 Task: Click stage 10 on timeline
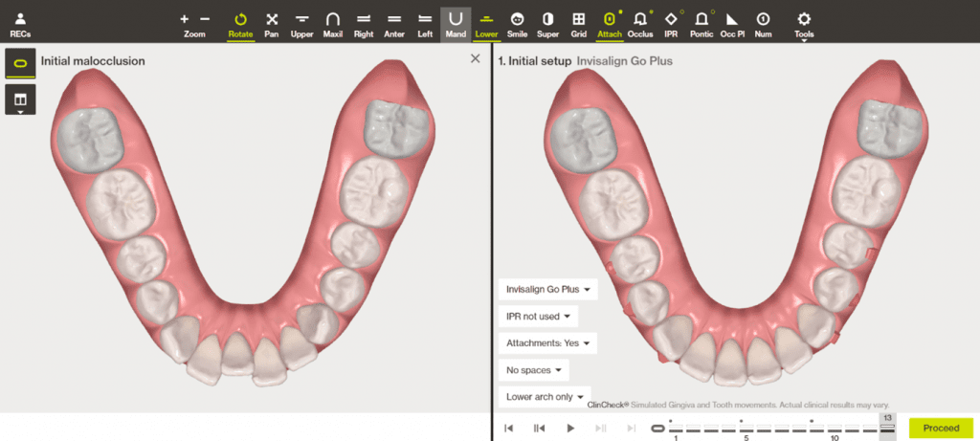835,429
